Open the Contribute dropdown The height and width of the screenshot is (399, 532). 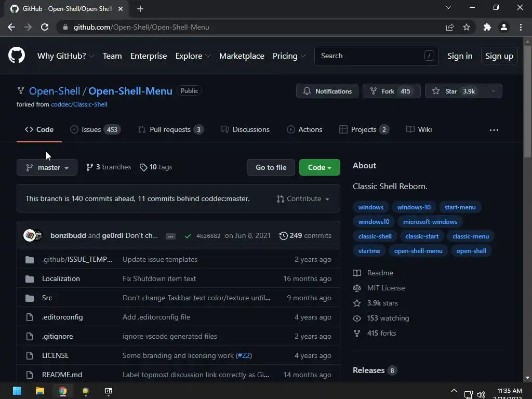pyautogui.click(x=303, y=199)
